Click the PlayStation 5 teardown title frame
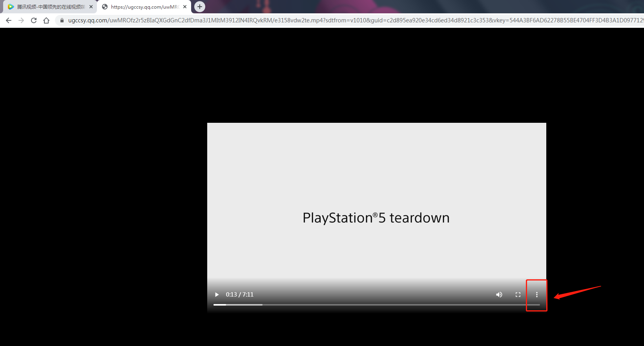The height and width of the screenshot is (346, 644). (x=377, y=218)
